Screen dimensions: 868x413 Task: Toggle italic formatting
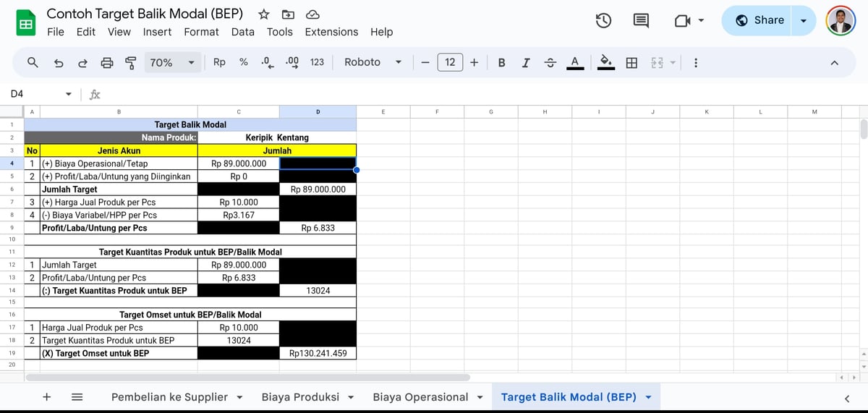pos(525,62)
